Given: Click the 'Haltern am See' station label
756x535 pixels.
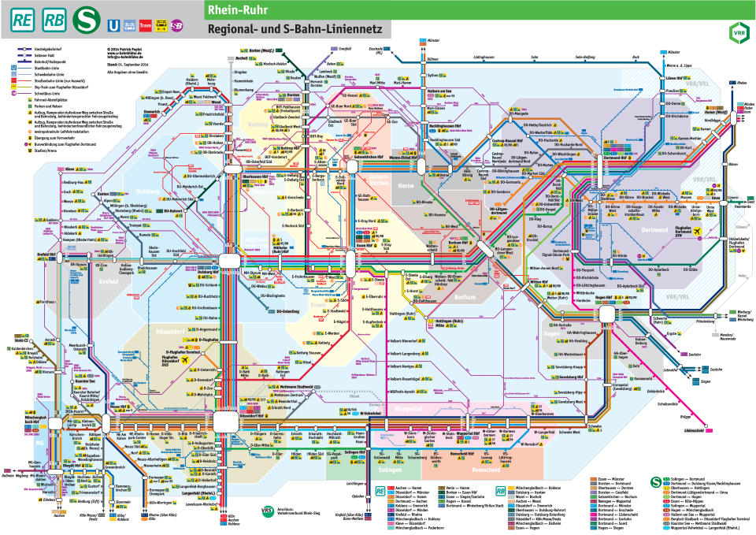Looking at the screenshot, I should (439, 91).
